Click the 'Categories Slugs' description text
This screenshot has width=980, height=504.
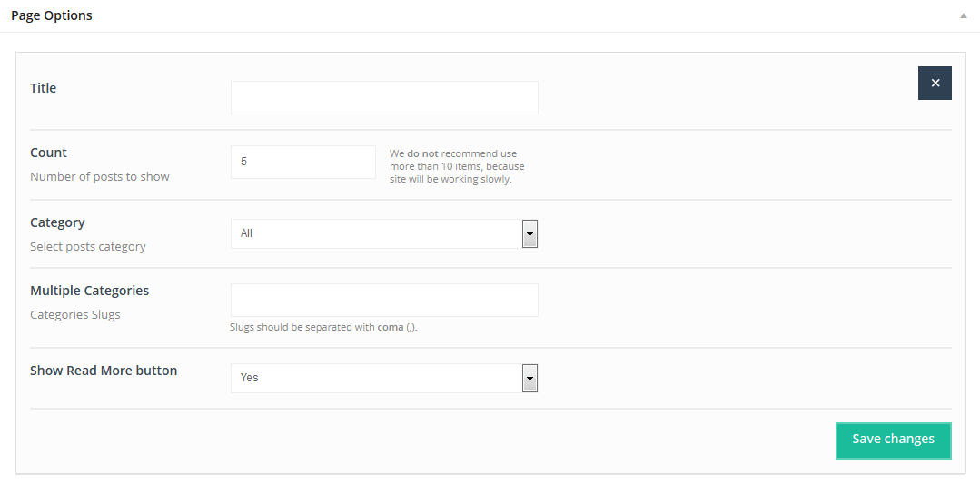pyautogui.click(x=75, y=314)
